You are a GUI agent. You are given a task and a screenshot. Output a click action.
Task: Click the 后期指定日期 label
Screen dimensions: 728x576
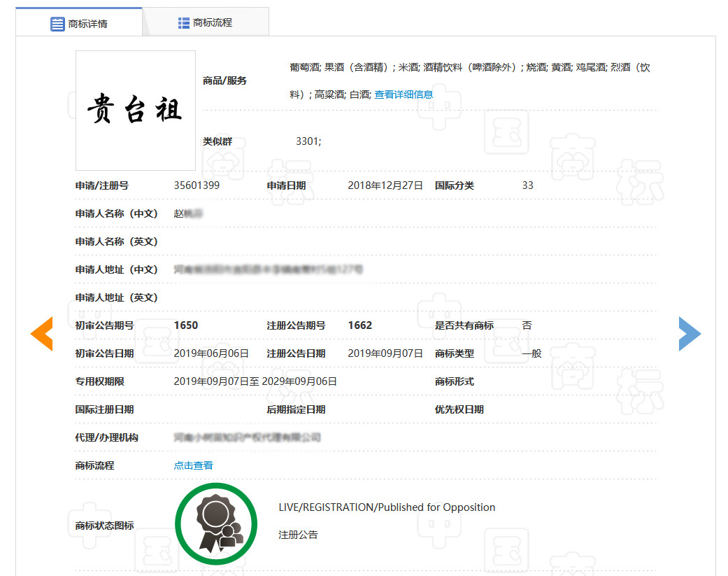coord(296,409)
